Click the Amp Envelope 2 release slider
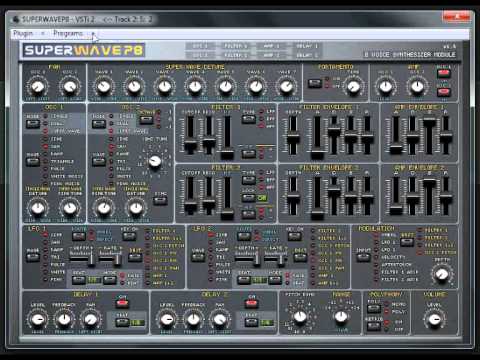Screen dimensions: 480x360 coord(446,196)
